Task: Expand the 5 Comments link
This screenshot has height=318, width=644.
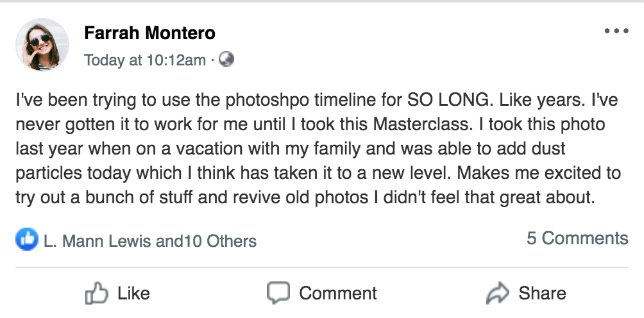Action: (x=577, y=238)
